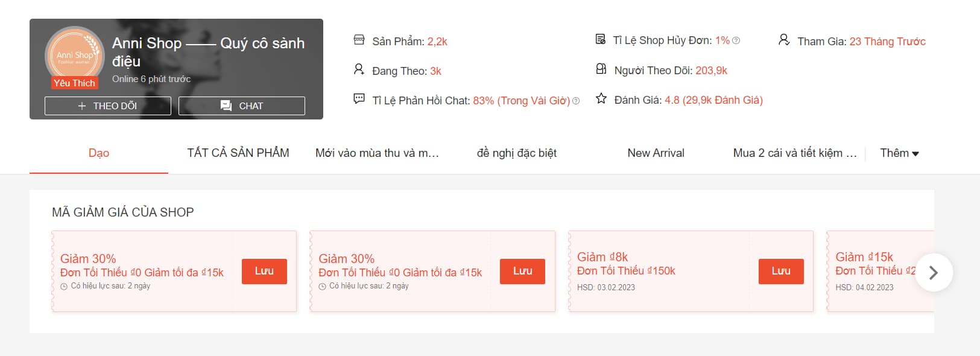Click the following person icon
The height and width of the screenshot is (356, 980).
click(359, 69)
